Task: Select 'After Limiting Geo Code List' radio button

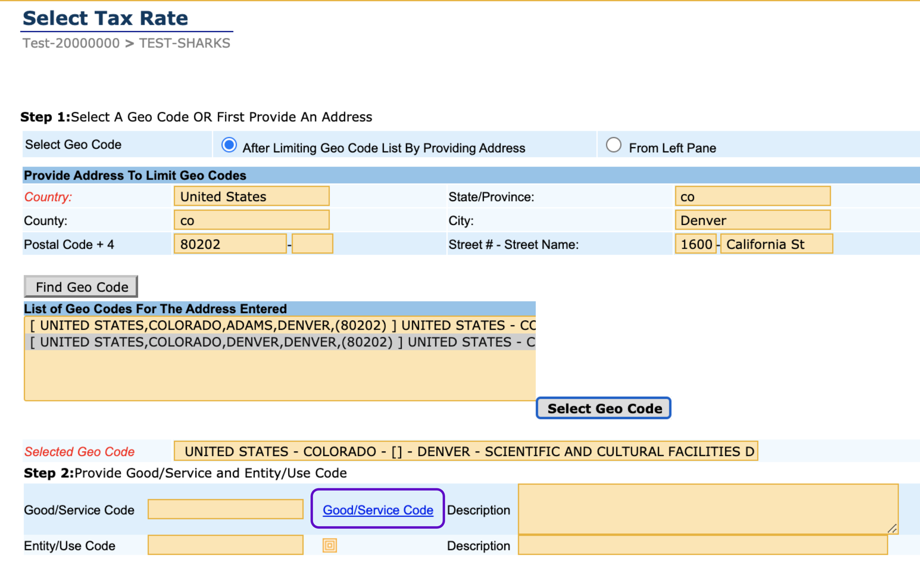Action: [x=229, y=145]
